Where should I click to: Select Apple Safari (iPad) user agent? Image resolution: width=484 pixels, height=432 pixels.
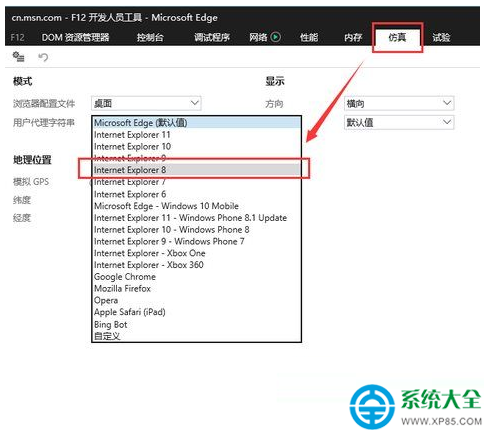[x=196, y=312]
